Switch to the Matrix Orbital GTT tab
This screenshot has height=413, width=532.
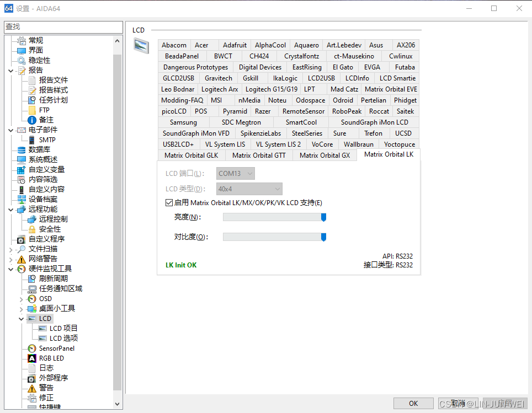tap(259, 155)
